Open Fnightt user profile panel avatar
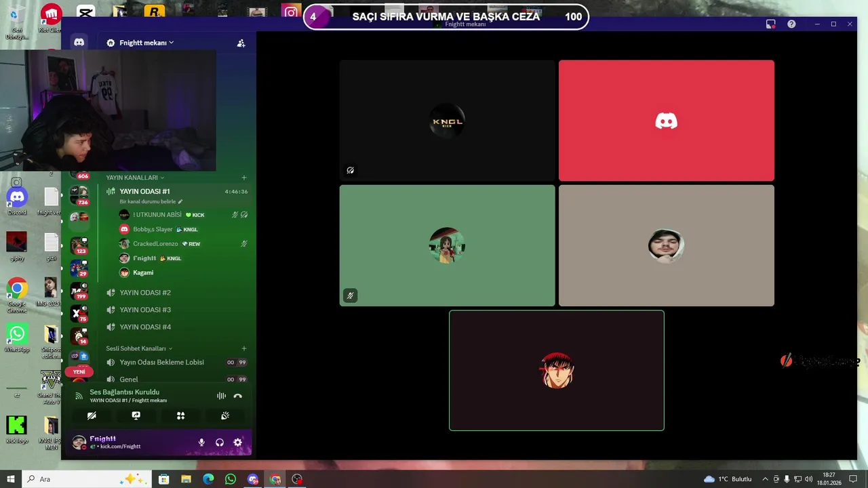Viewport: 868px width, 488px height. pos(79,443)
